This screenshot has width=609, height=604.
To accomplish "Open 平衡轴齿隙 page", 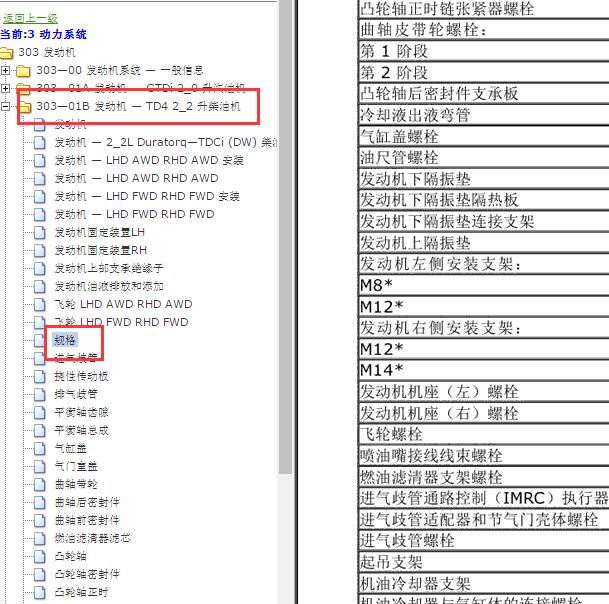I will click(x=81, y=412).
